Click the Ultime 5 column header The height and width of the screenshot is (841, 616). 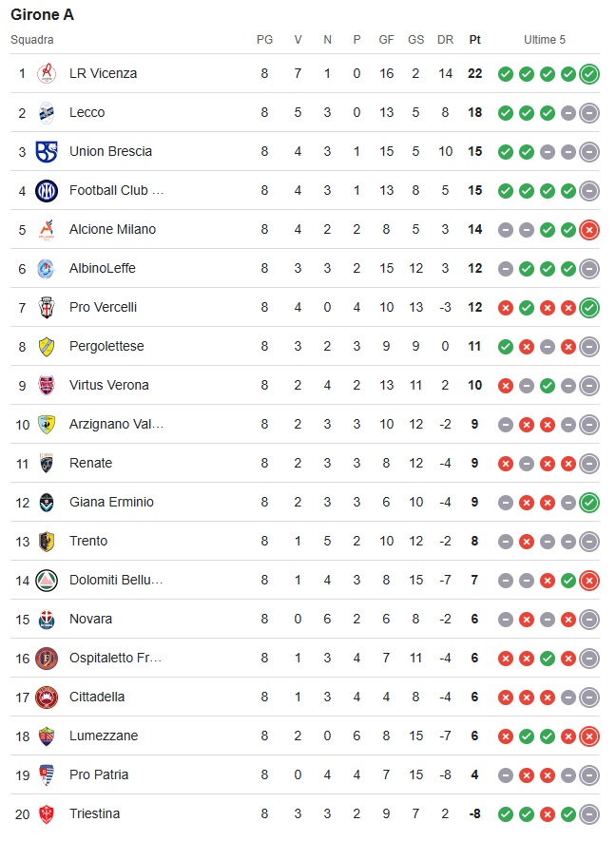click(545, 40)
